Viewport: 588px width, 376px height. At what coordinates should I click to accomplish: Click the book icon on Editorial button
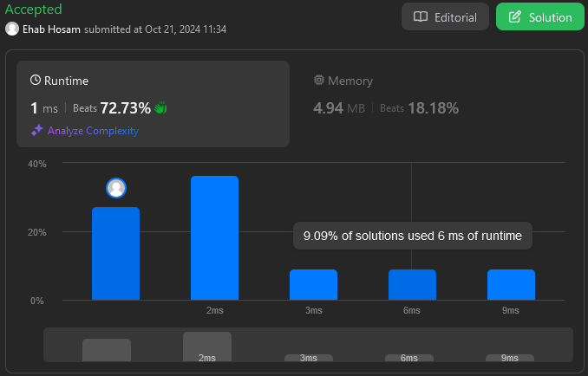pos(421,17)
